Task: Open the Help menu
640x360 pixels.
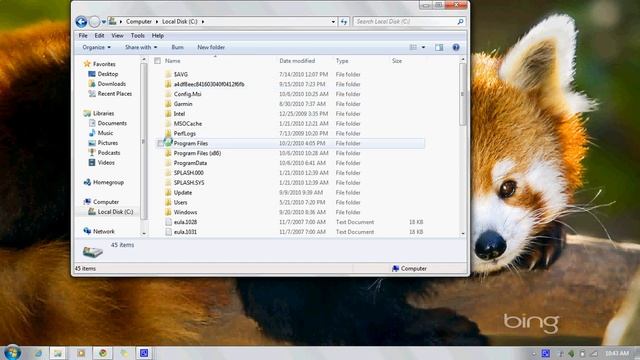Action: click(158, 36)
